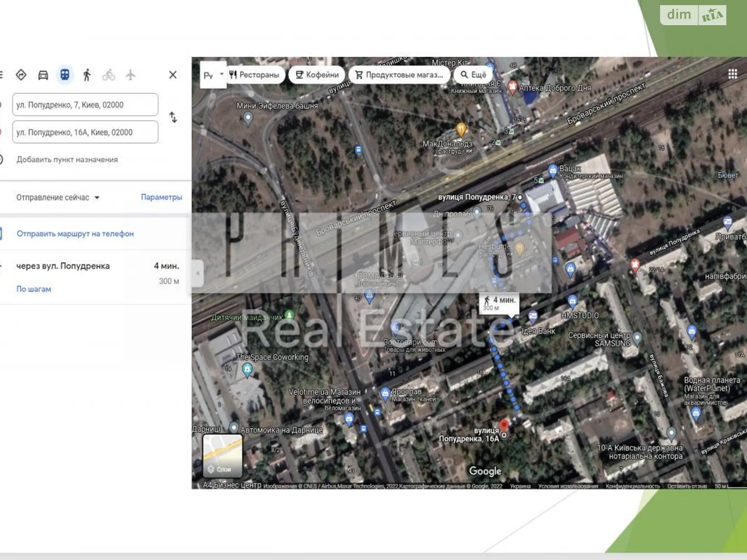
Task: Open Слои map layers thumbnail
Action: (x=223, y=455)
